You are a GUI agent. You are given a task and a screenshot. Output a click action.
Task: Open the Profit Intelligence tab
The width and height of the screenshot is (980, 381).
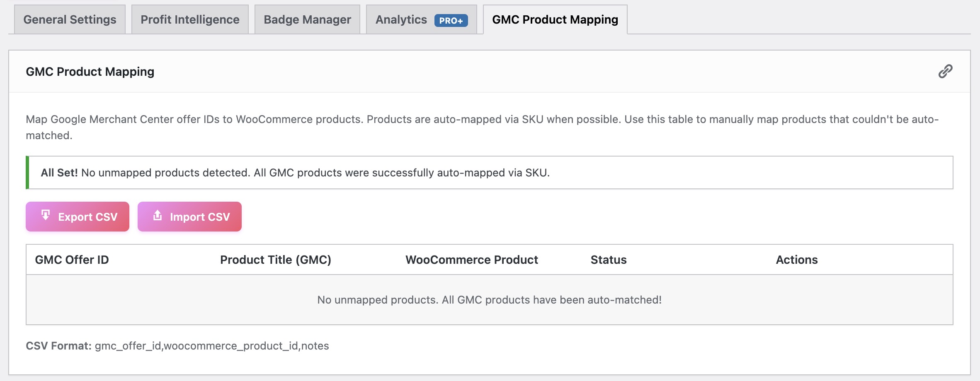[189, 19]
